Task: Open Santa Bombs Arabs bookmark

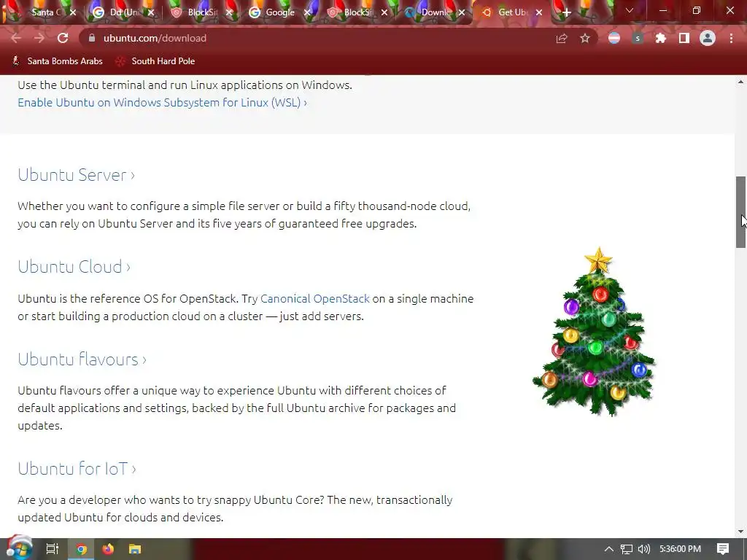Action: coord(57,61)
